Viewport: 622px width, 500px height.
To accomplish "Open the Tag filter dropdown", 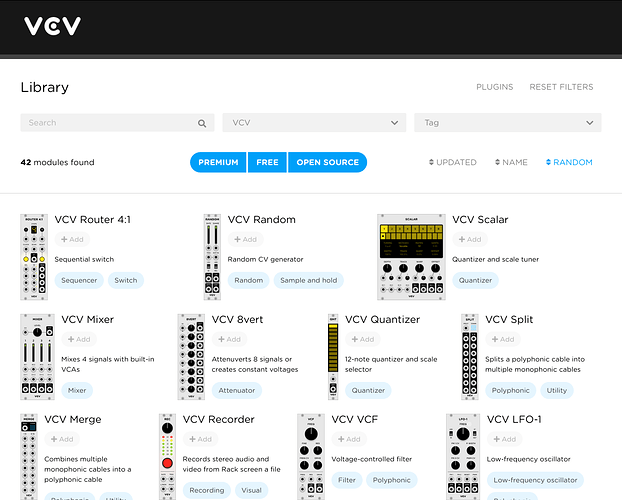I will pos(508,123).
